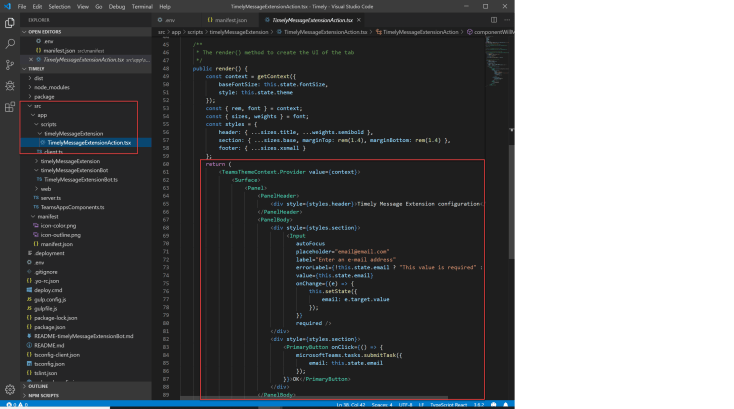Open the Edit menu
Screen dimensions: 734x409
37,7
